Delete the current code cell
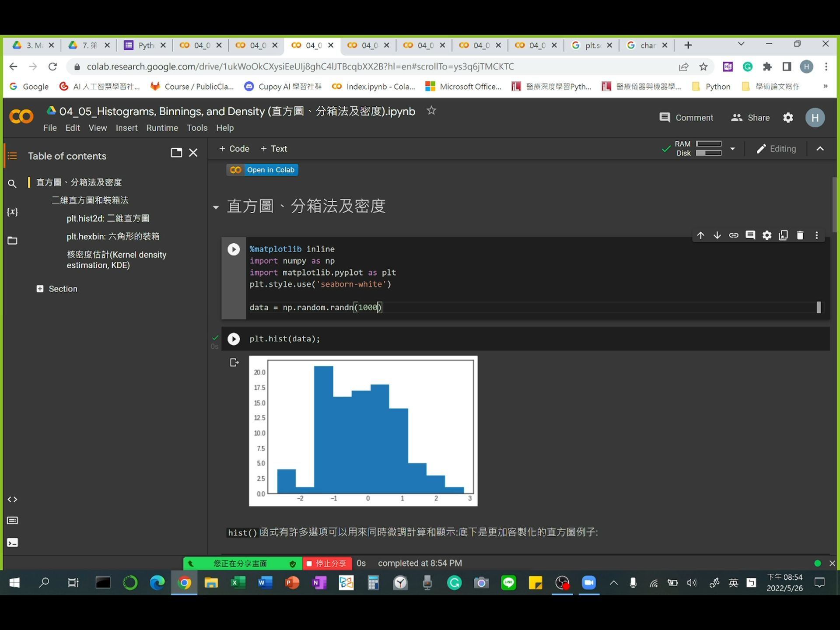 (x=800, y=235)
